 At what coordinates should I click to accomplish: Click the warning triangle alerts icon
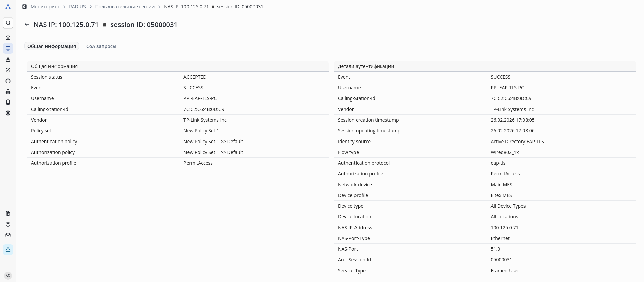pyautogui.click(x=8, y=250)
